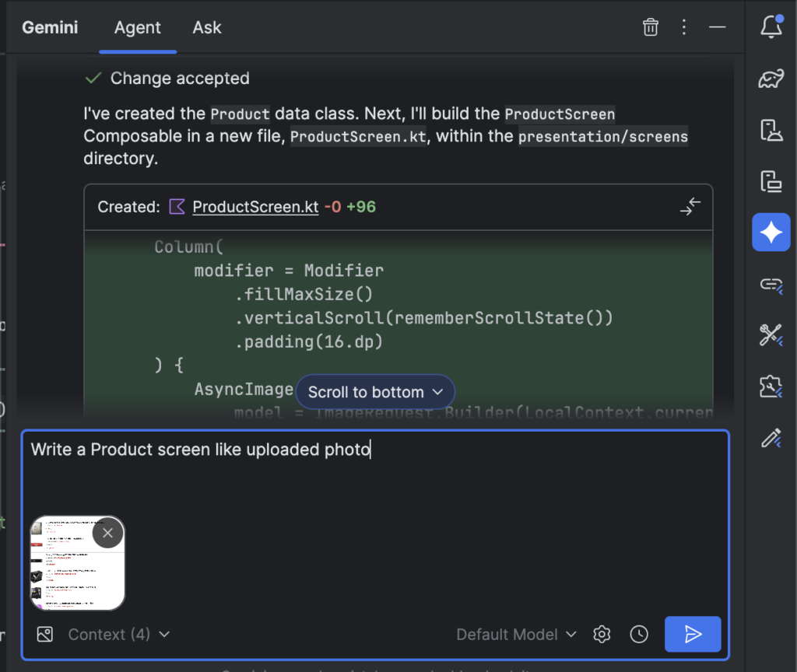Image resolution: width=797 pixels, height=672 pixels.
Task: Expand the Context (4) dropdown
Action: (119, 635)
